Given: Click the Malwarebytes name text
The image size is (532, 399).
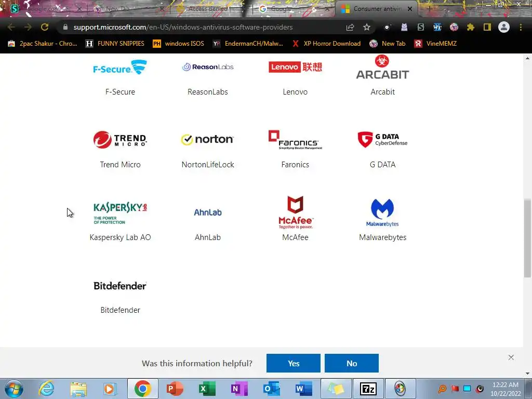Looking at the screenshot, I should pyautogui.click(x=382, y=237).
